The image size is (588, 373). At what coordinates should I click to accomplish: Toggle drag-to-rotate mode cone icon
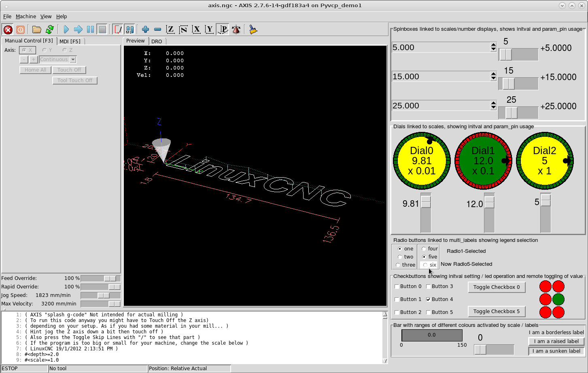(x=236, y=30)
